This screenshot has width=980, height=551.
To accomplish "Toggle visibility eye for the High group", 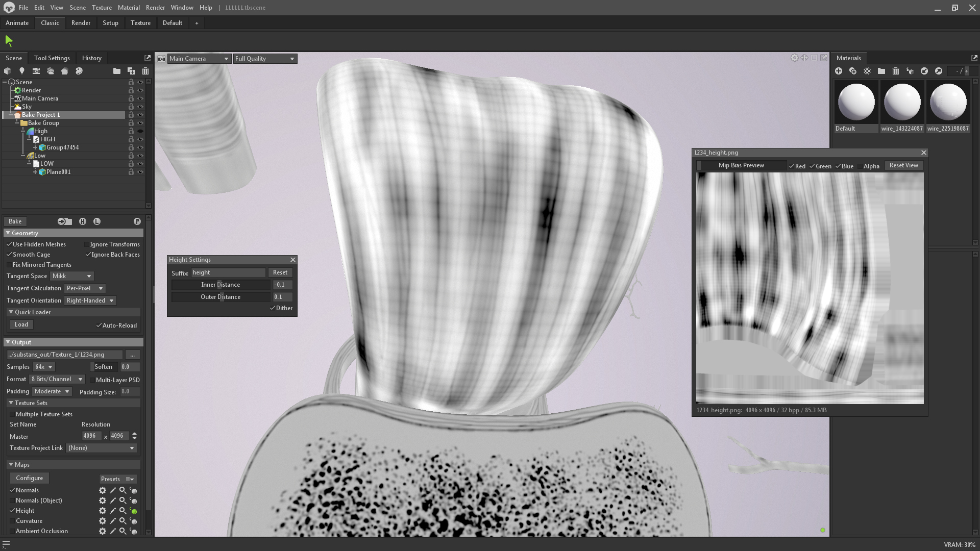I will click(x=140, y=131).
